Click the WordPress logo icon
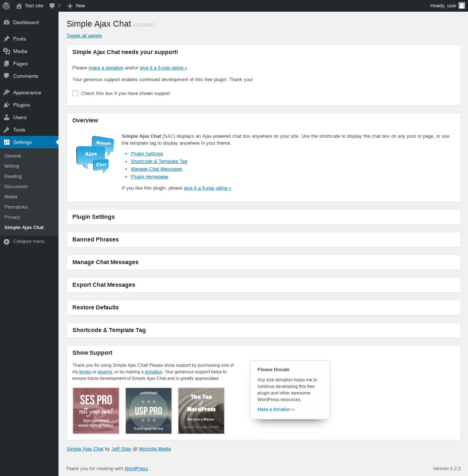468x476 pixels. coord(6,6)
